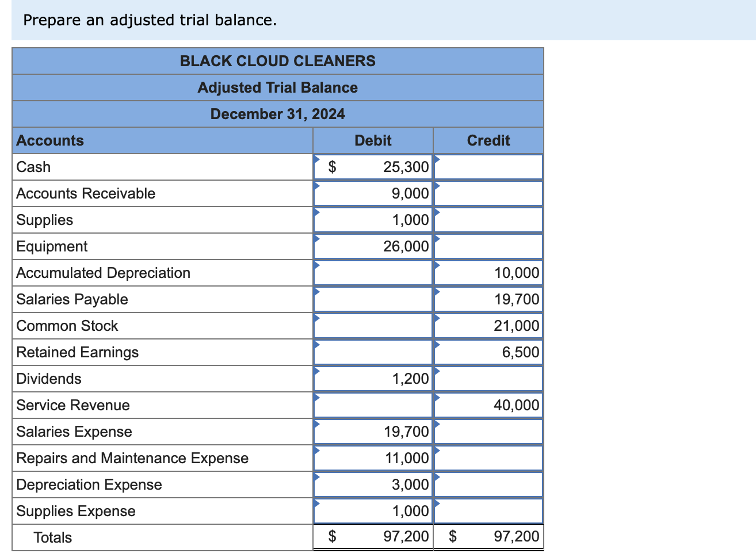
Task: Click the Salaries Payable account label
Action: click(72, 299)
